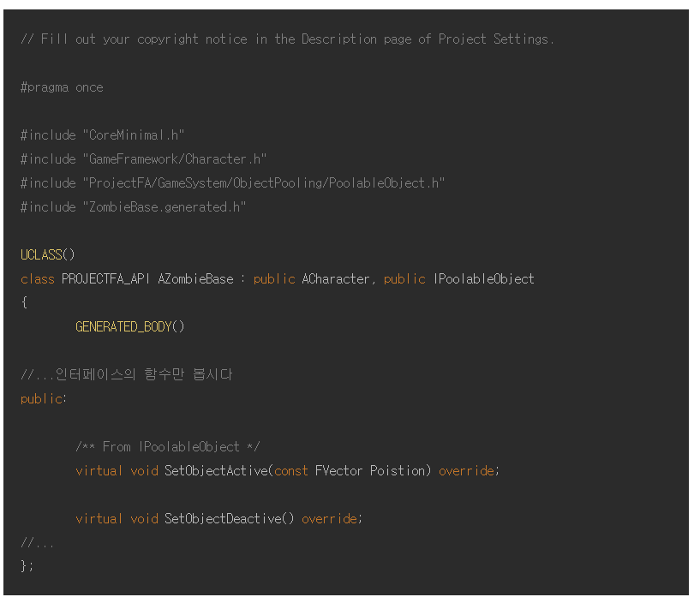
Task: Click the GENERATED_BODY() macro
Action: point(130,326)
